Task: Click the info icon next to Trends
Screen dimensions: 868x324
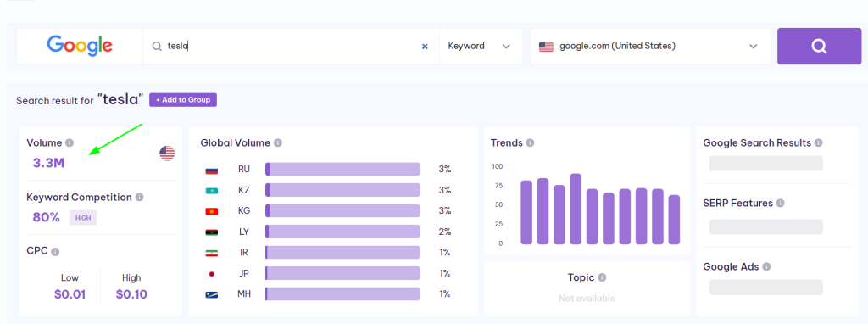Action: point(530,142)
